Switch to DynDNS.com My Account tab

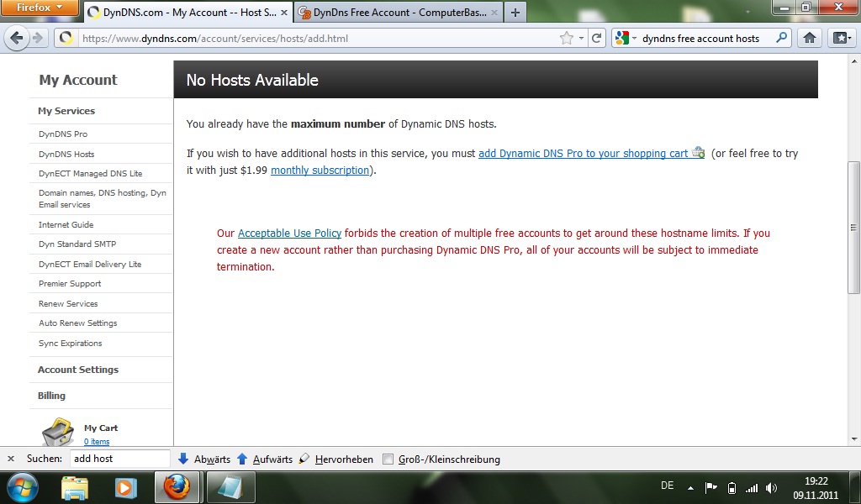[188, 12]
